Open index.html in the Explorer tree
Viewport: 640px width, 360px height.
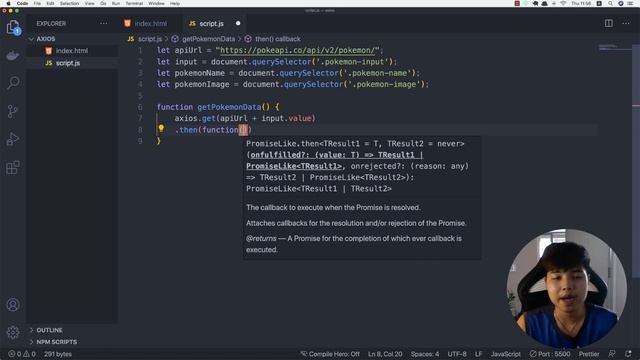coord(72,51)
